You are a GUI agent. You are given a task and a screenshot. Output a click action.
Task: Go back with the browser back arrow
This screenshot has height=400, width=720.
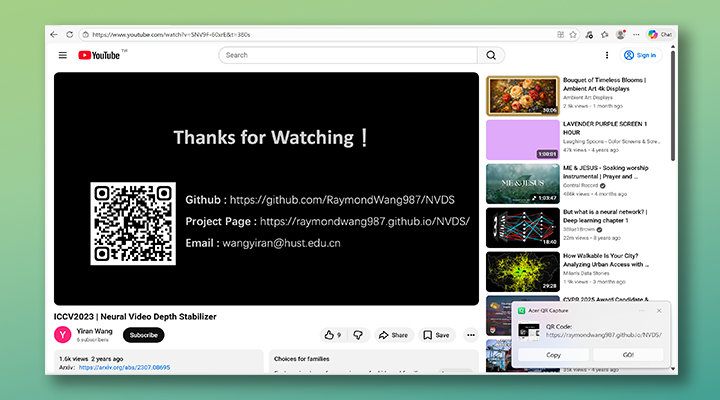click(x=54, y=34)
